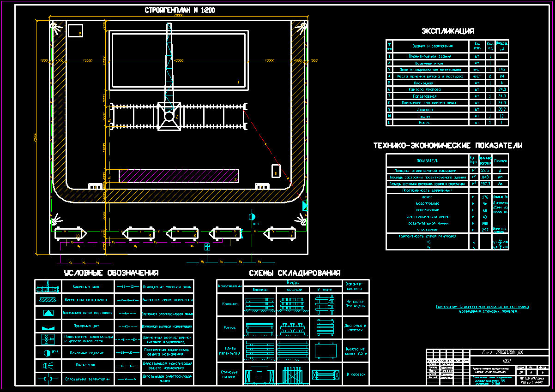Click the ТЕХНИКО-ЭКОНОМИЧЕСКИЕ ПОКАЗАТЕЛИ heading
The width and height of the screenshot is (555, 392).
(x=447, y=145)
